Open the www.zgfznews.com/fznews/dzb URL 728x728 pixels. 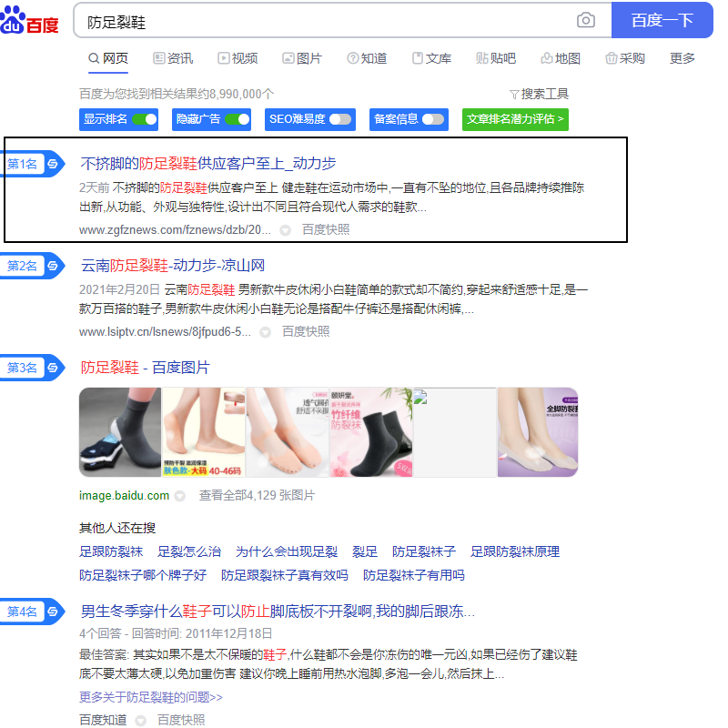[x=175, y=230]
